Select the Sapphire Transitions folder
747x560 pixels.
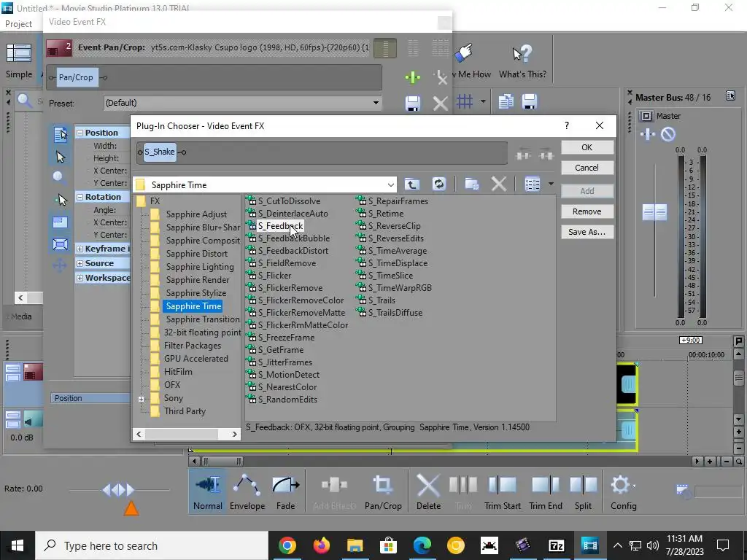(203, 319)
